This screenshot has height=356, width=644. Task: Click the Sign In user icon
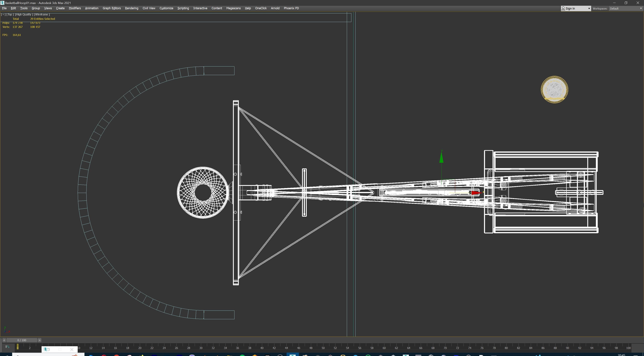point(563,9)
